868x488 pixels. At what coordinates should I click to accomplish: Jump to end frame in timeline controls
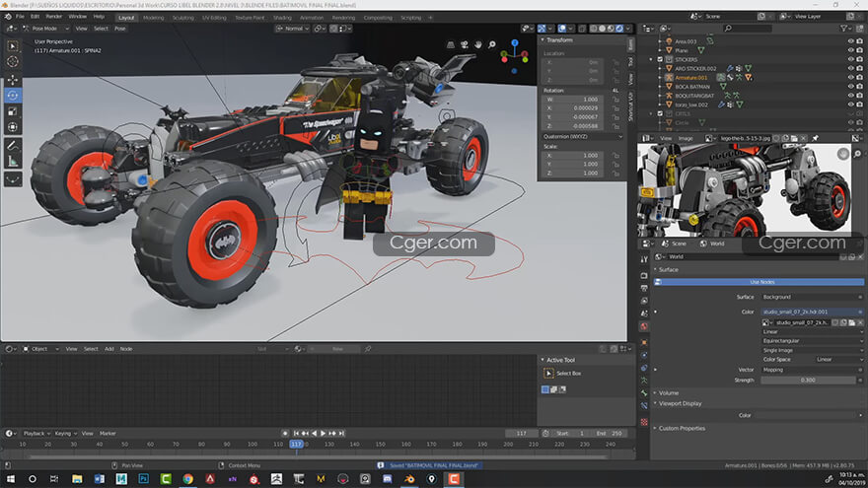pyautogui.click(x=341, y=433)
